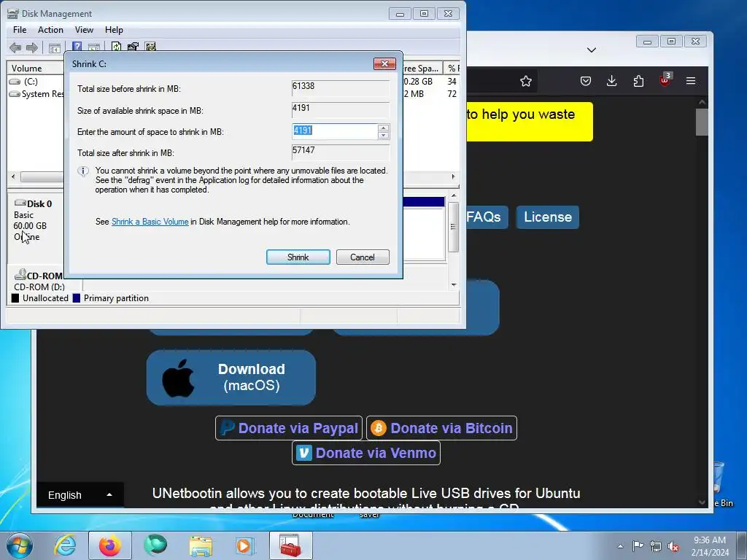The height and width of the screenshot is (560, 747).
Task: Bookmark the page with the Firefox star icon
Action: coord(526,81)
